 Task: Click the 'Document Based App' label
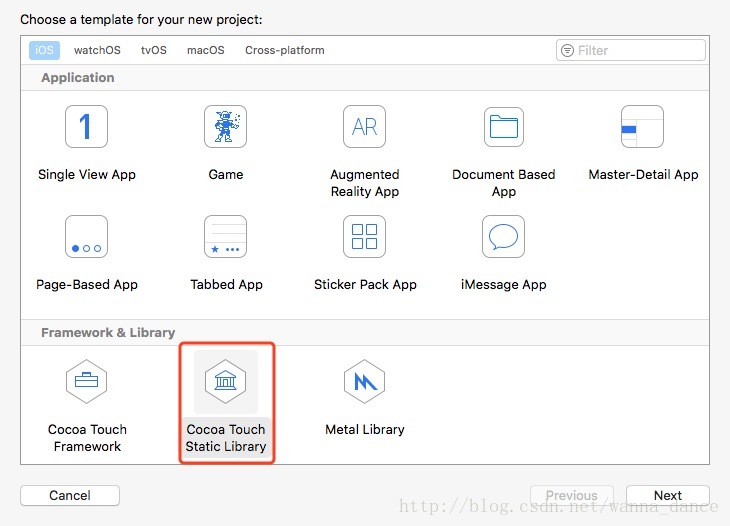point(504,183)
